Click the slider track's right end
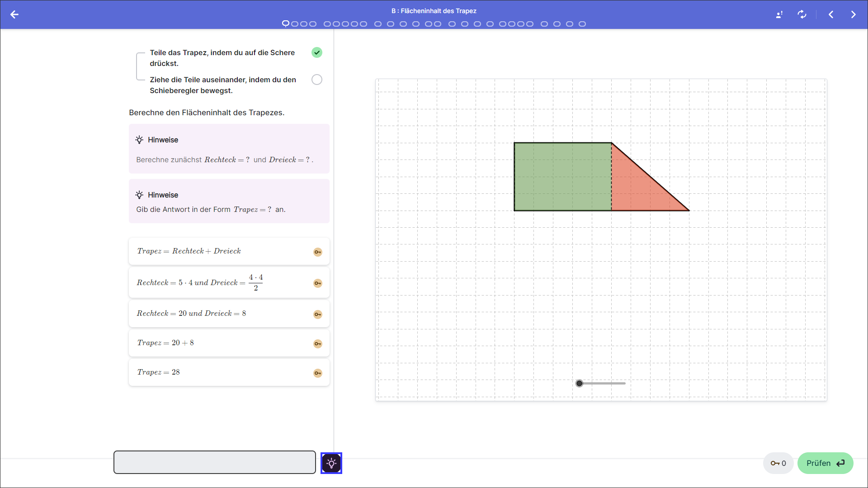Screen dimensions: 868x488 click(x=624, y=383)
